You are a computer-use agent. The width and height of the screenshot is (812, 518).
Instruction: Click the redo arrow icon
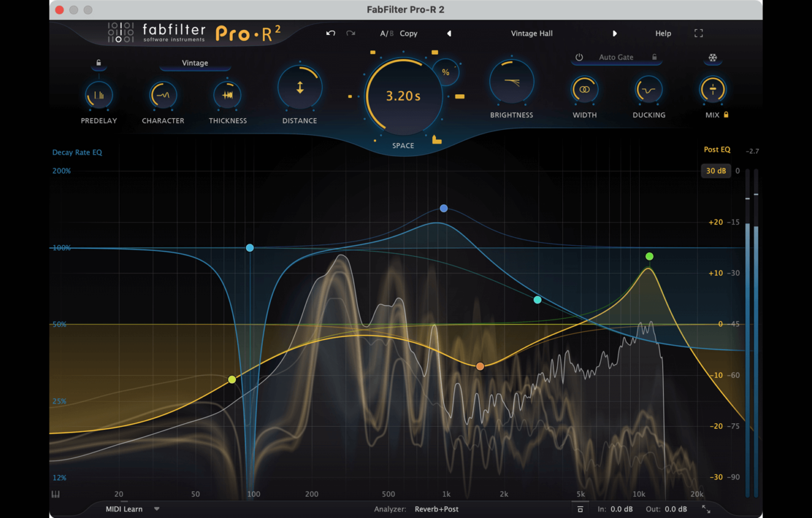[x=350, y=33]
